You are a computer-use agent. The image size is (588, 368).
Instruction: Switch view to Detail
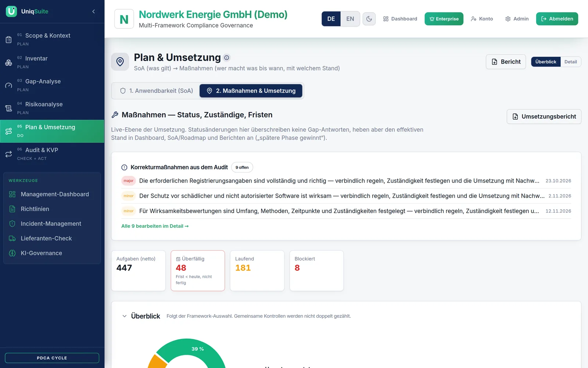point(570,62)
